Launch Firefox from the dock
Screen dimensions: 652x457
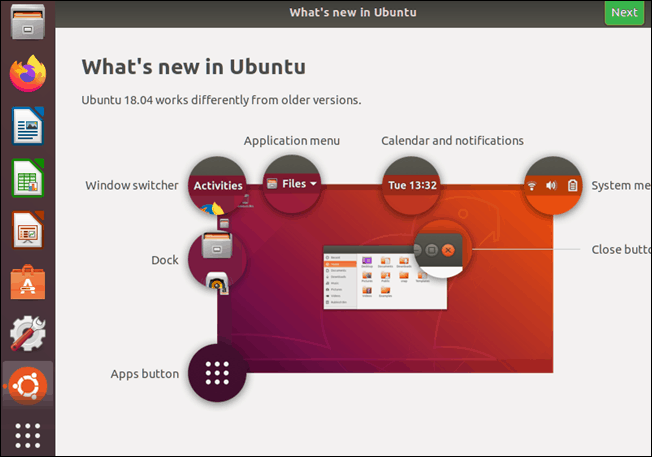[x=28, y=73]
